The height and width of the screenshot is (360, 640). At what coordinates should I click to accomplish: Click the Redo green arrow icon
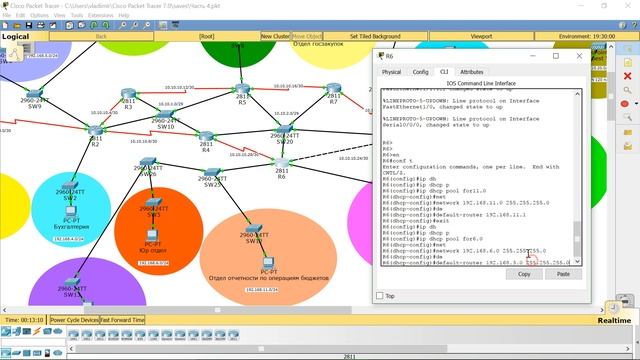pyautogui.click(x=106, y=25)
